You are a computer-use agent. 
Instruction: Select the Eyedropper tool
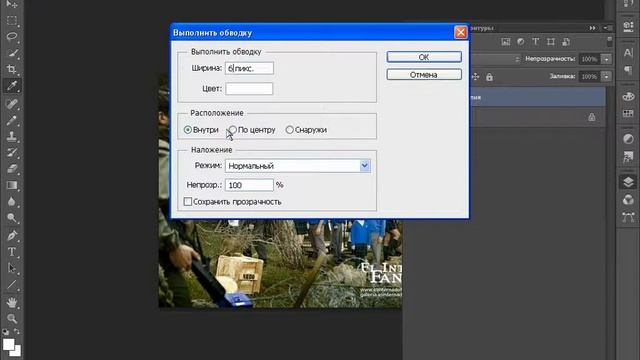click(12, 86)
